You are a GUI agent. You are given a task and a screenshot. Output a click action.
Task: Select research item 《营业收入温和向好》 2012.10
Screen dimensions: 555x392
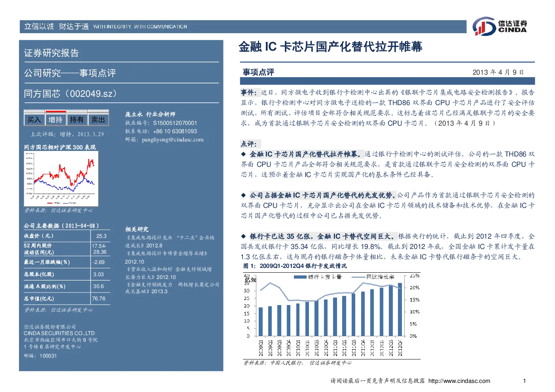point(169,273)
